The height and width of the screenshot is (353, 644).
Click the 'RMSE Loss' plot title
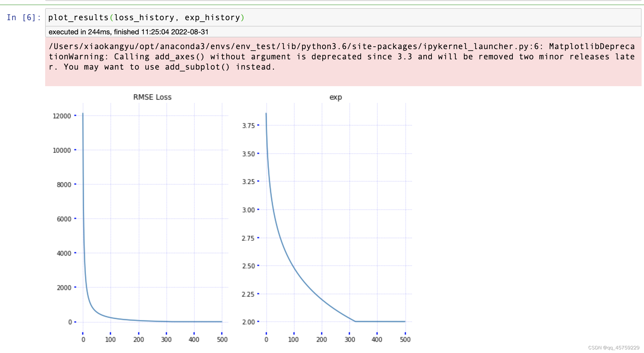pos(152,97)
